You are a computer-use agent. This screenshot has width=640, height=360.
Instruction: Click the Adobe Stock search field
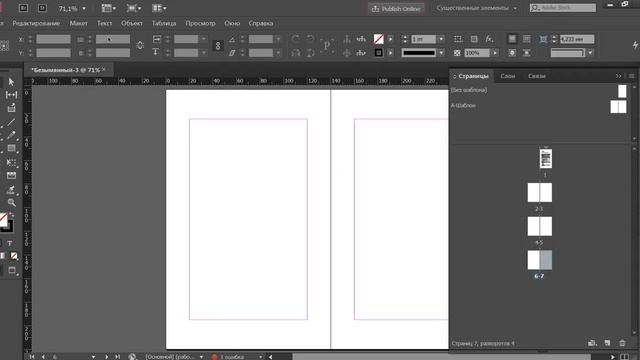click(x=563, y=8)
